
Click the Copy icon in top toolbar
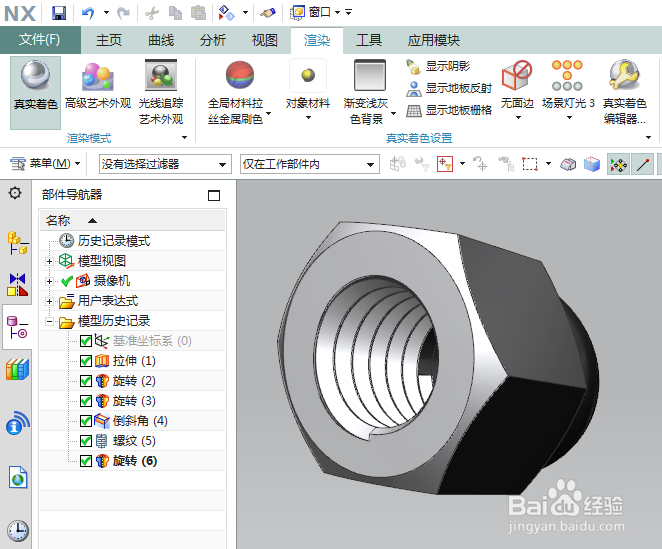coord(175,13)
